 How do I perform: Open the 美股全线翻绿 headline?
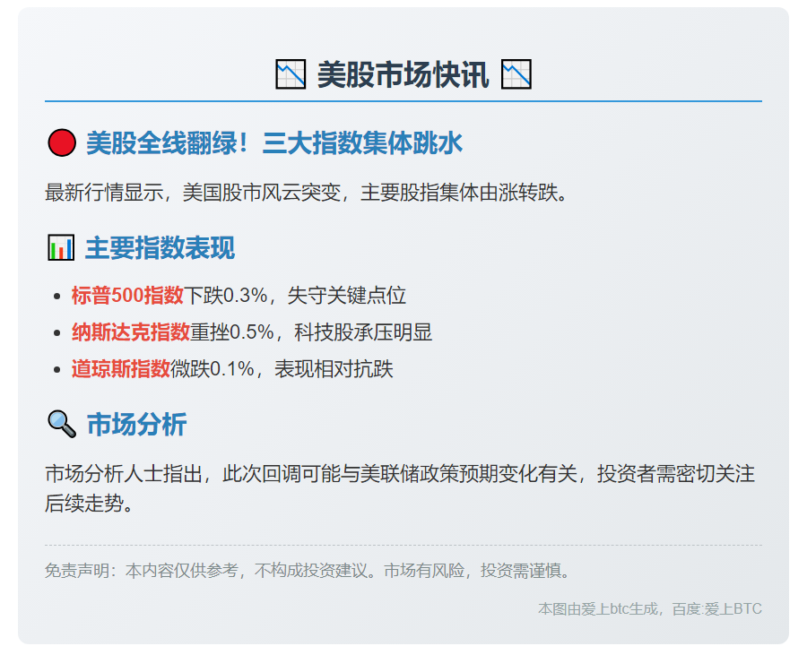[274, 143]
